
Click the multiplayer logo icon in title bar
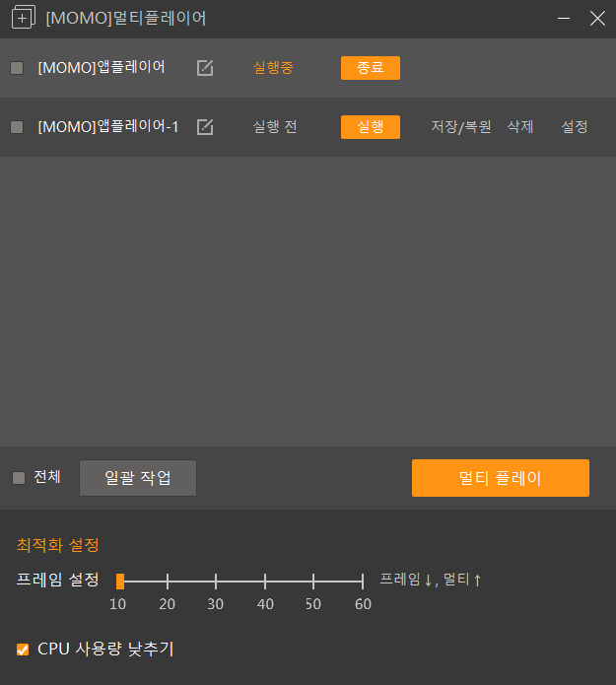pos(22,18)
